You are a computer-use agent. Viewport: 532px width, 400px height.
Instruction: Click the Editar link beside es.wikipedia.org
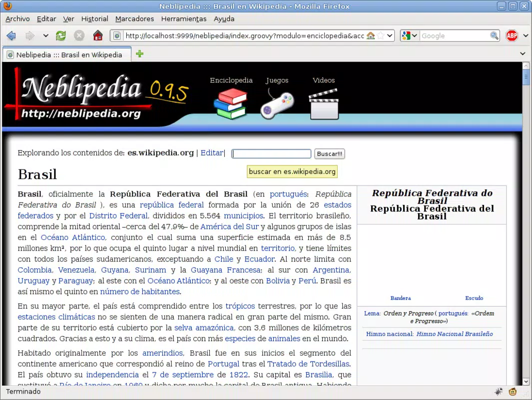tap(212, 153)
